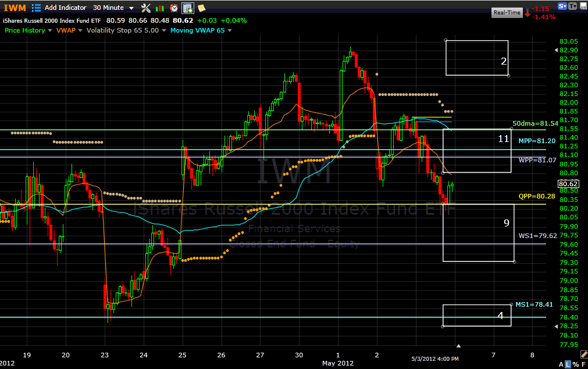Click the triangle marker beside 78.25

556,326
